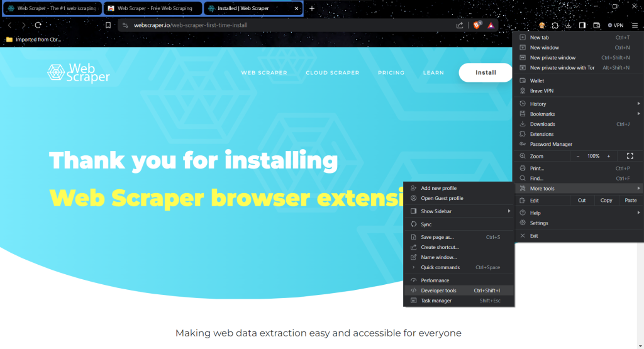The width and height of the screenshot is (644, 349).
Task: Switch to Web Scraper - The #1 tab
Action: pyautogui.click(x=52, y=8)
